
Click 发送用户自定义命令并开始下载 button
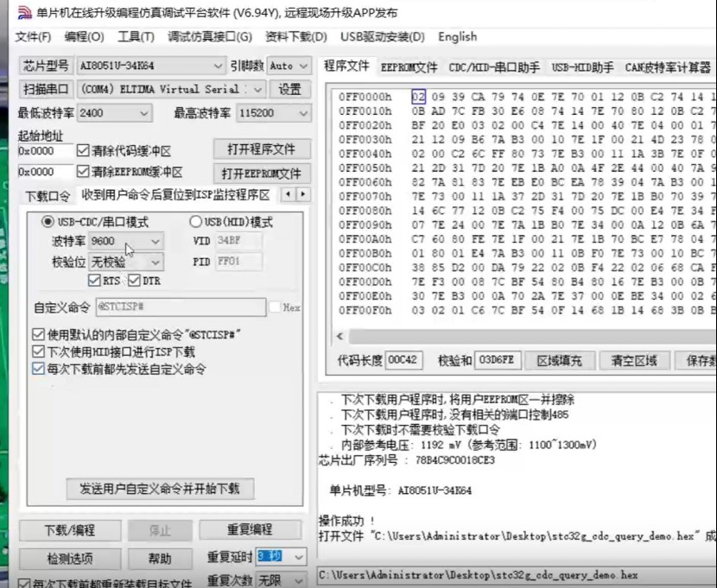160,489
